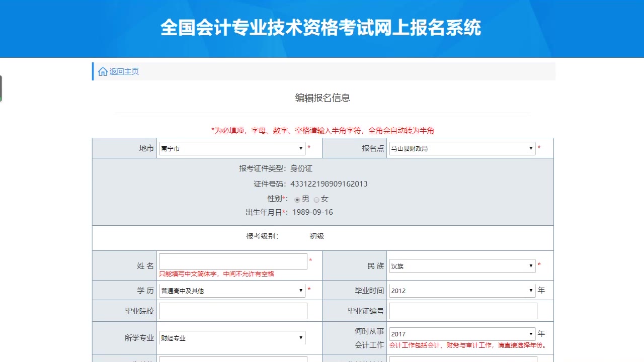Screen dimensions: 644x362
Task: Click the red note about 会计工作包括会计
Action: tap(468, 345)
